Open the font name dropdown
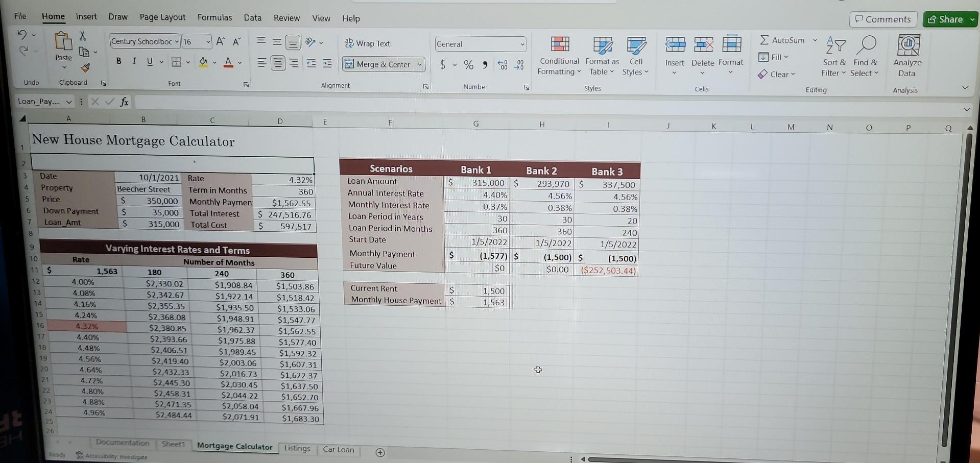 click(x=176, y=41)
